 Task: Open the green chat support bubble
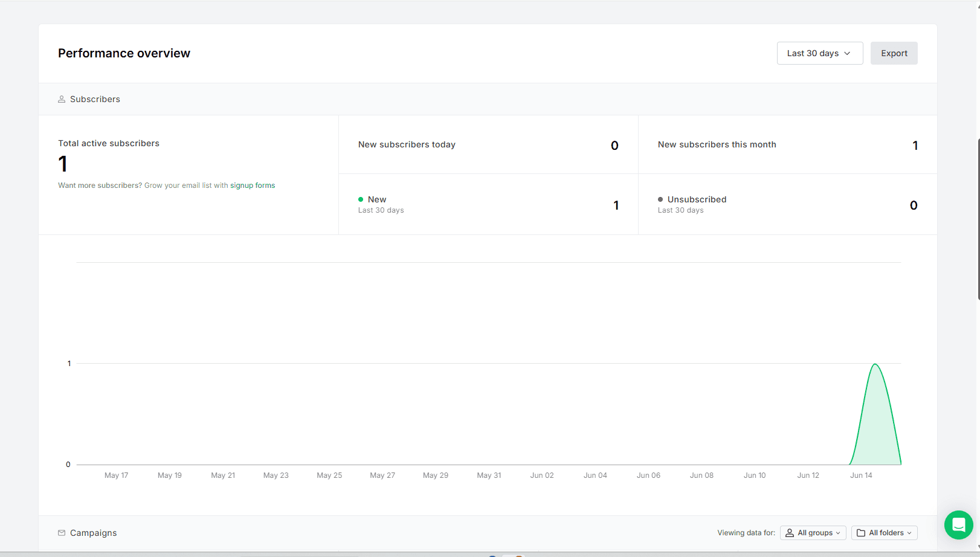[x=958, y=525]
